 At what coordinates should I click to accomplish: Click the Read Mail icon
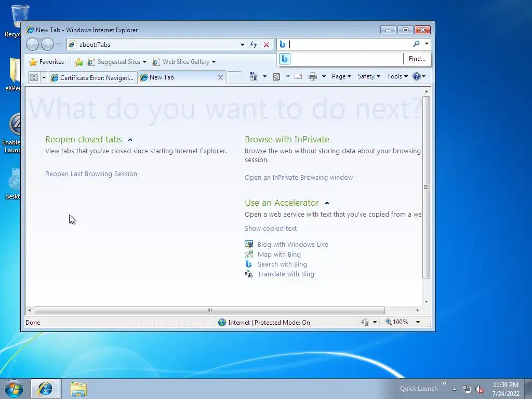click(298, 76)
